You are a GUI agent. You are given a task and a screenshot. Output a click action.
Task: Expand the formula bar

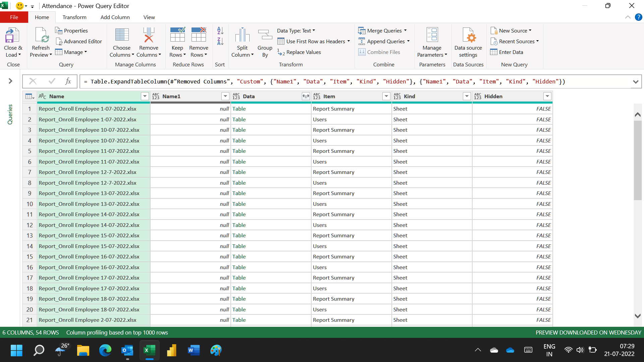coord(635,81)
